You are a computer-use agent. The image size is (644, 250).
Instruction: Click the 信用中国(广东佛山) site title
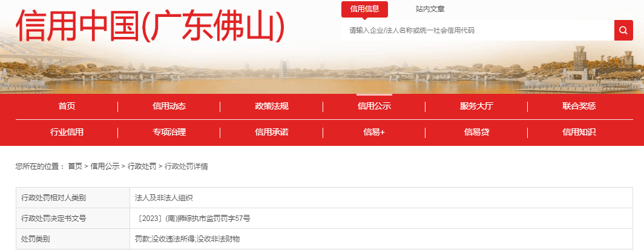[x=150, y=25]
